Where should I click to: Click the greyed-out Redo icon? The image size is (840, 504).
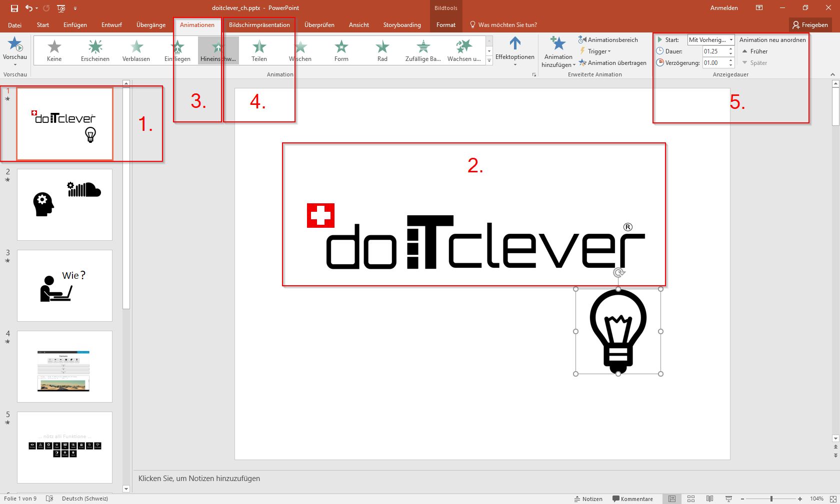point(46,8)
